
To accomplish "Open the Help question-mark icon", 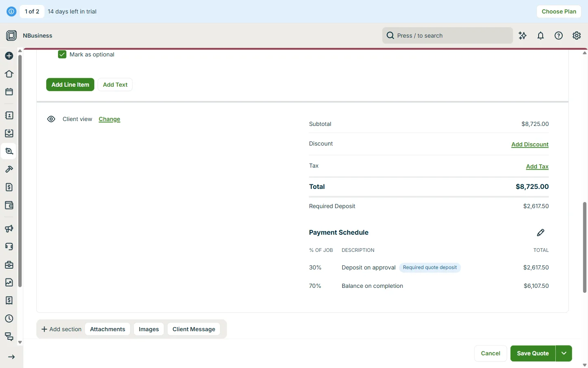I will click(559, 36).
